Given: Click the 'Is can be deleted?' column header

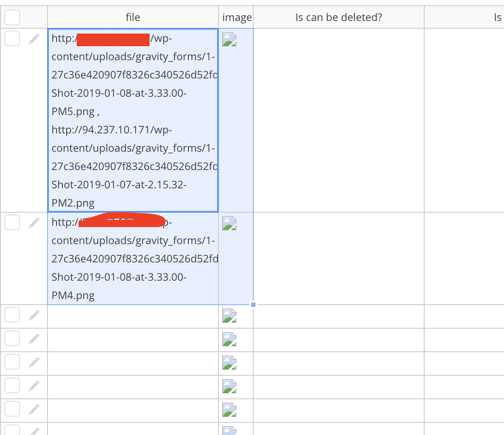Looking at the screenshot, I should (339, 17).
